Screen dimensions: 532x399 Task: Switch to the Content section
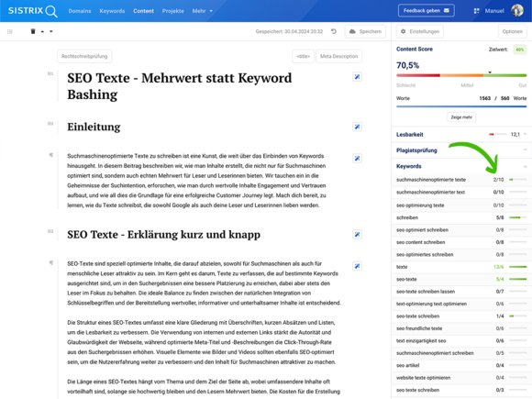143,11
